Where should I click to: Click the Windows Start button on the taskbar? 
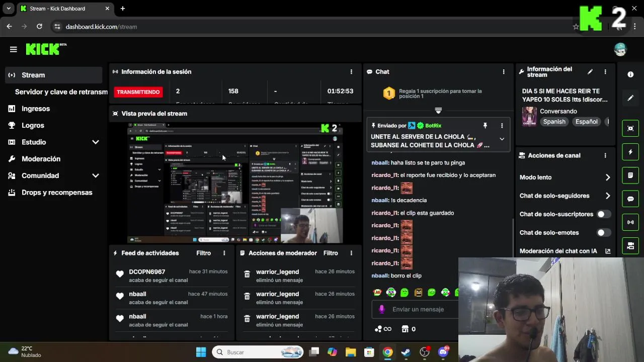[201, 352]
